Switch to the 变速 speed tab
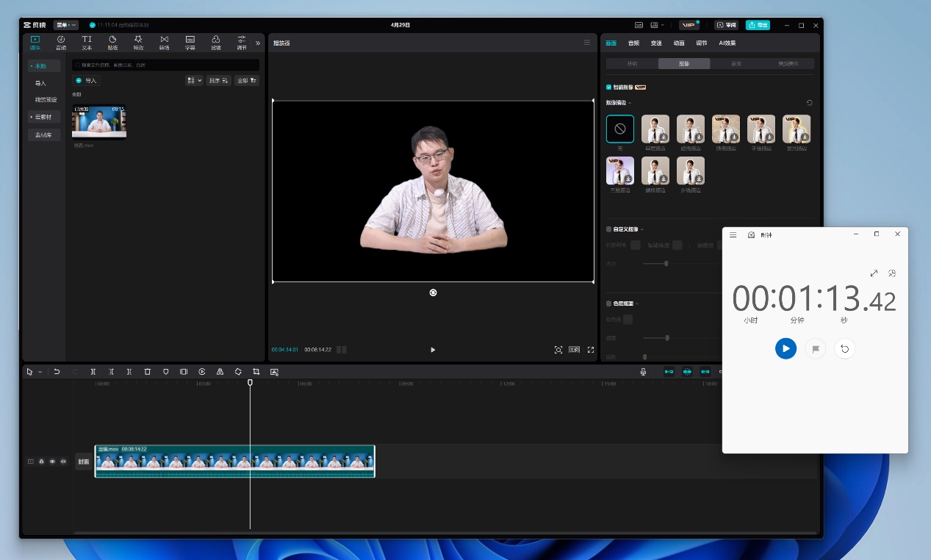The height and width of the screenshot is (560, 931). pyautogui.click(x=656, y=43)
